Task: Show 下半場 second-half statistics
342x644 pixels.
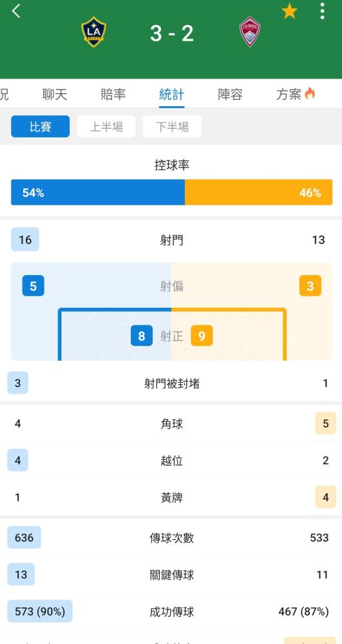Action: pos(172,126)
